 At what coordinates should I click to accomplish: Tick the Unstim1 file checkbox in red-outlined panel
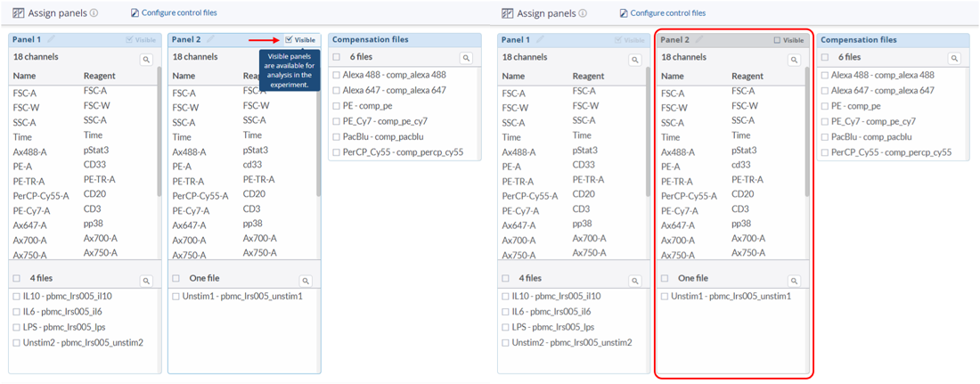665,296
